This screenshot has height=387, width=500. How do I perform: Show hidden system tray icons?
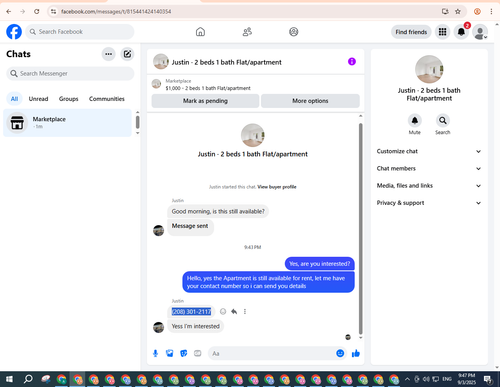point(407,379)
